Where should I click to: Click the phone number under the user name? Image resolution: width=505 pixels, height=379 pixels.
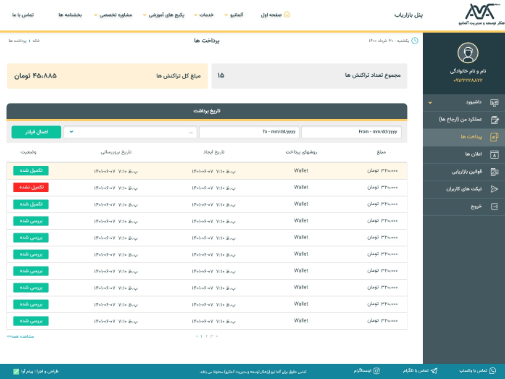(x=468, y=80)
